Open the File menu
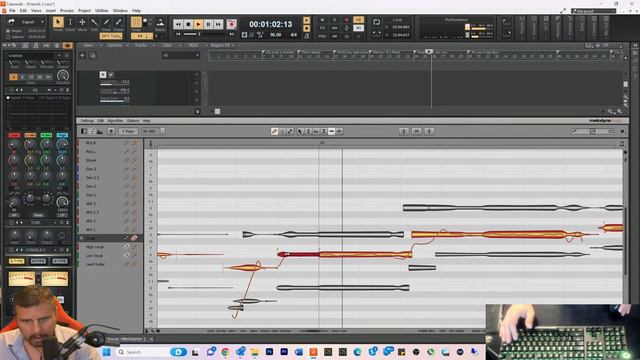The width and height of the screenshot is (640, 360). 12,11
